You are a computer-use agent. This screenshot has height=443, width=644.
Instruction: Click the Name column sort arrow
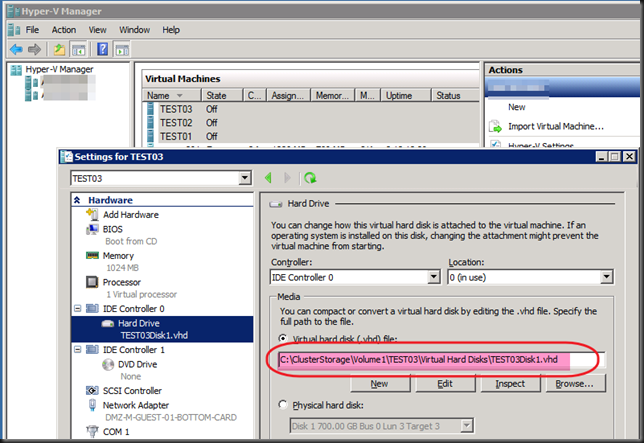pyautogui.click(x=179, y=96)
